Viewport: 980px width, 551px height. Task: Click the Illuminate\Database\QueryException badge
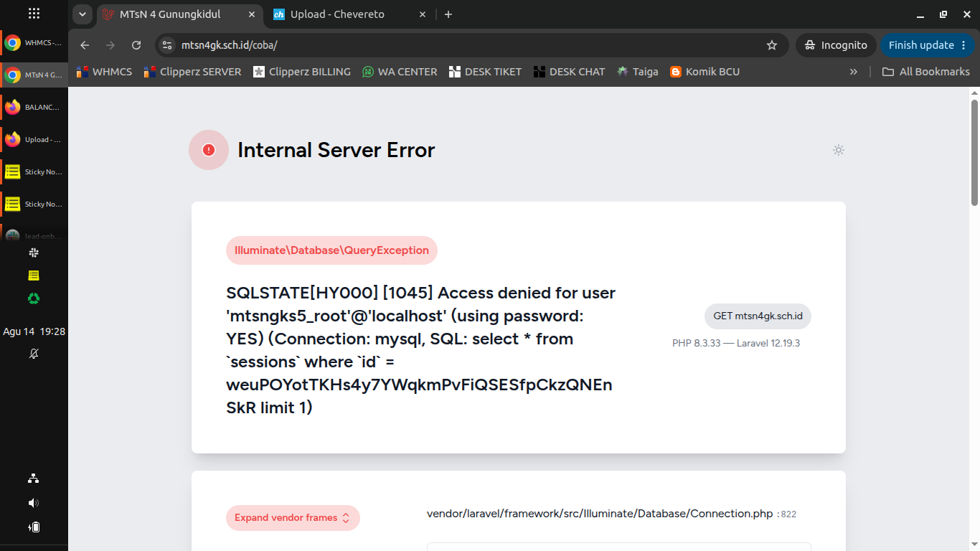pyautogui.click(x=331, y=250)
